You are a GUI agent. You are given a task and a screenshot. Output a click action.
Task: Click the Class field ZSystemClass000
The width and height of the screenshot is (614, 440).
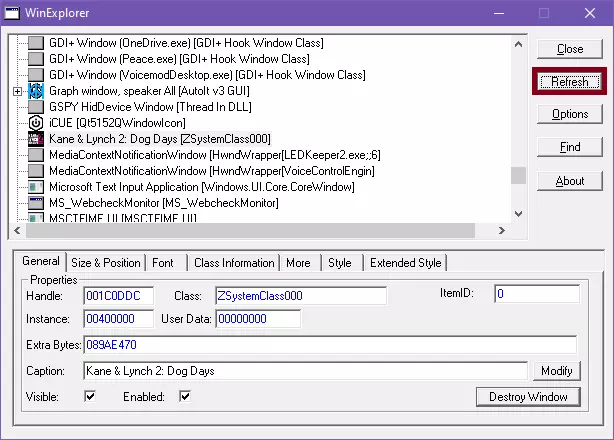[301, 296]
